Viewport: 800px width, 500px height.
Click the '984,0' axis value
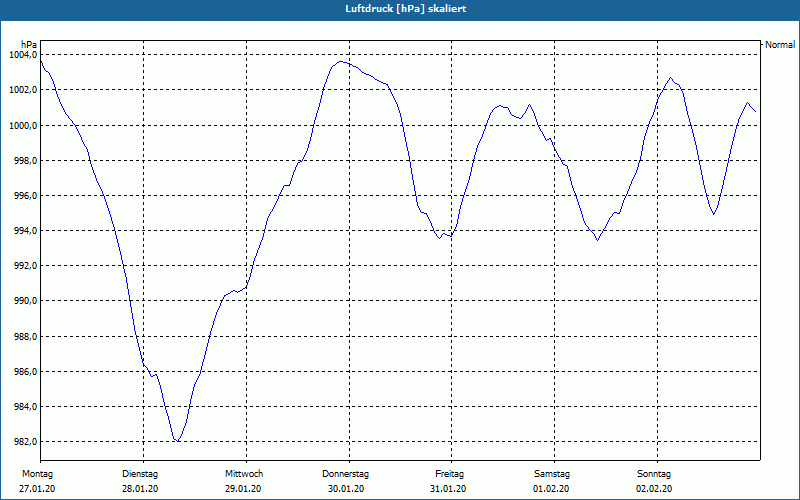[26, 407]
